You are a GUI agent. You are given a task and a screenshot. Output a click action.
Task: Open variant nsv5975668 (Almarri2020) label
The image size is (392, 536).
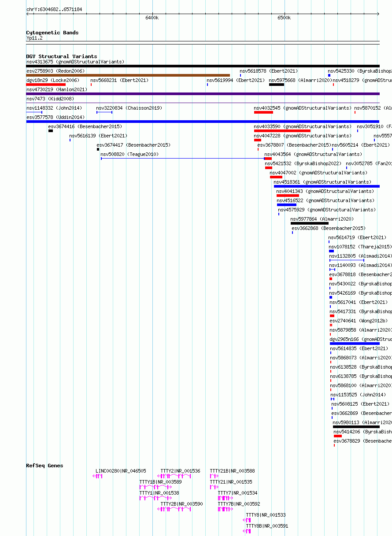(x=300, y=80)
